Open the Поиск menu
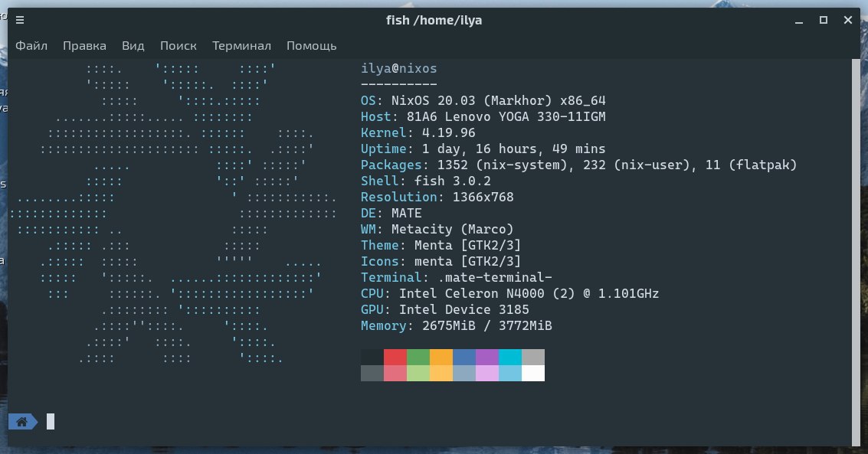 tap(179, 46)
